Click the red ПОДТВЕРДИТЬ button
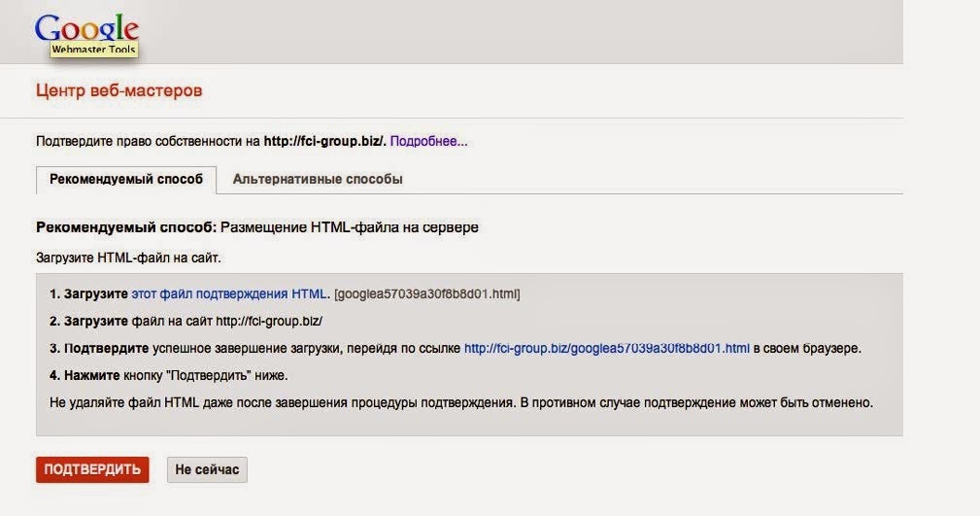Screen dimensions: 980x516 [92, 469]
